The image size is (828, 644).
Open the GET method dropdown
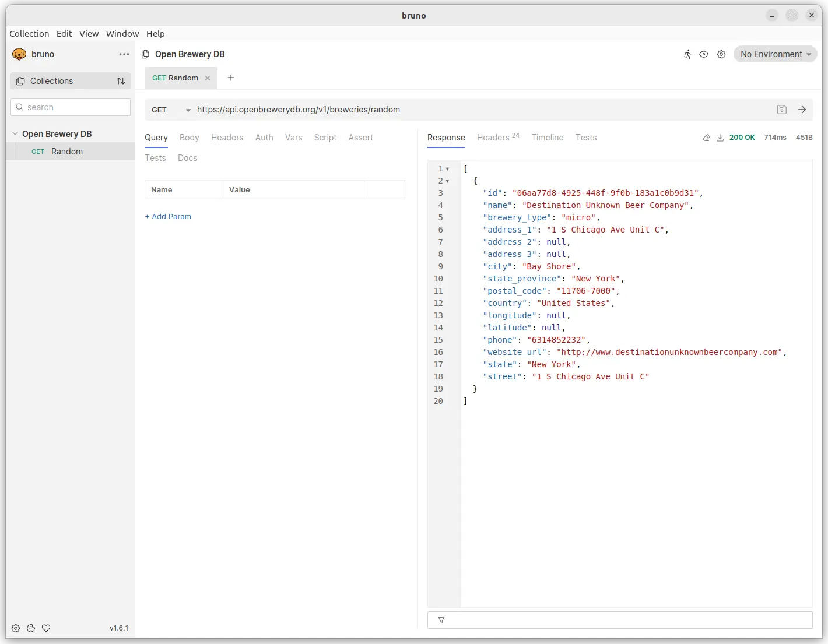170,110
